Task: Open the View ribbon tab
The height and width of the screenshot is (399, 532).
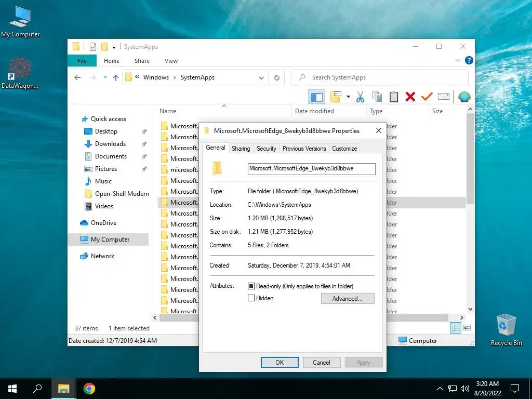Action: tap(171, 61)
